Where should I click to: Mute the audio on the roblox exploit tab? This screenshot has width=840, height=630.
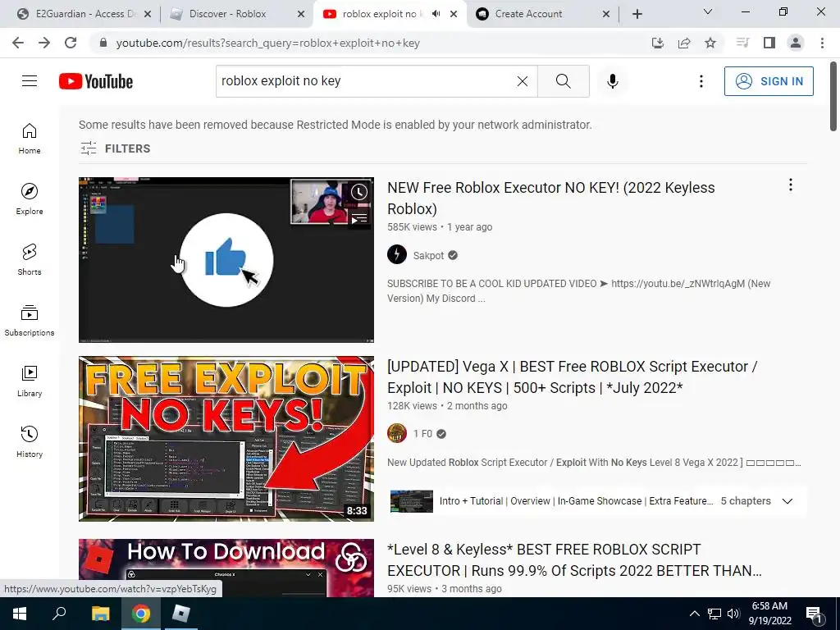(x=436, y=14)
